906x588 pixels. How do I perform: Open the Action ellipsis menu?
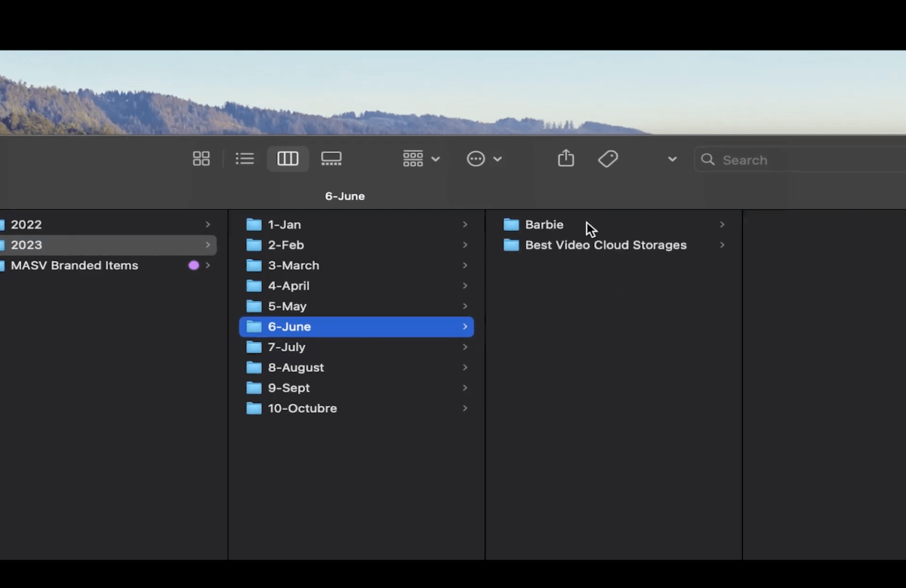tap(484, 159)
